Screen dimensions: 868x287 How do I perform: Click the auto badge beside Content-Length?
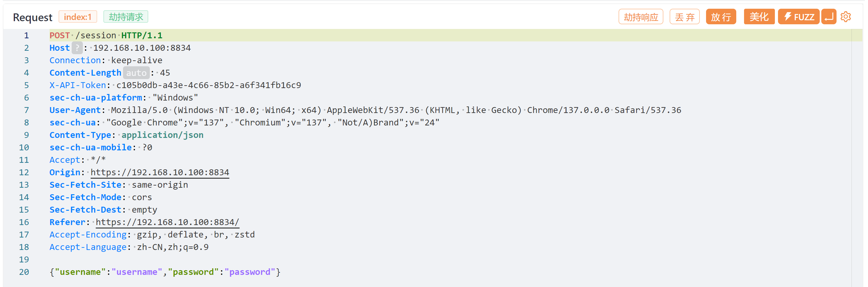tap(136, 73)
